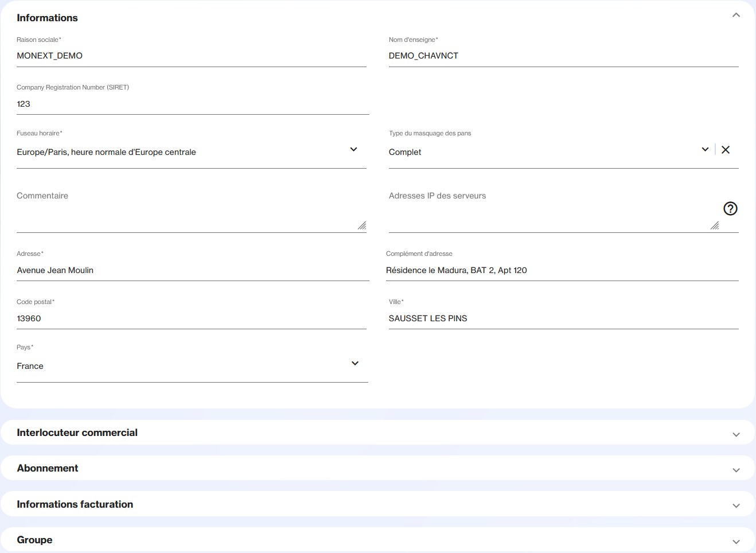Click the Adresses IP des serveurs text area
The image size is (756, 553).
548,213
